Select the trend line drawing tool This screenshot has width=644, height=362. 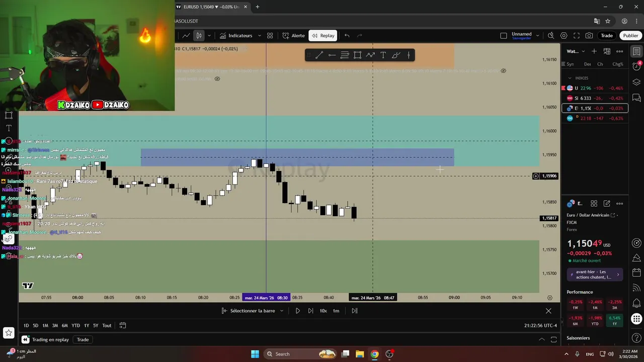[x=319, y=55]
